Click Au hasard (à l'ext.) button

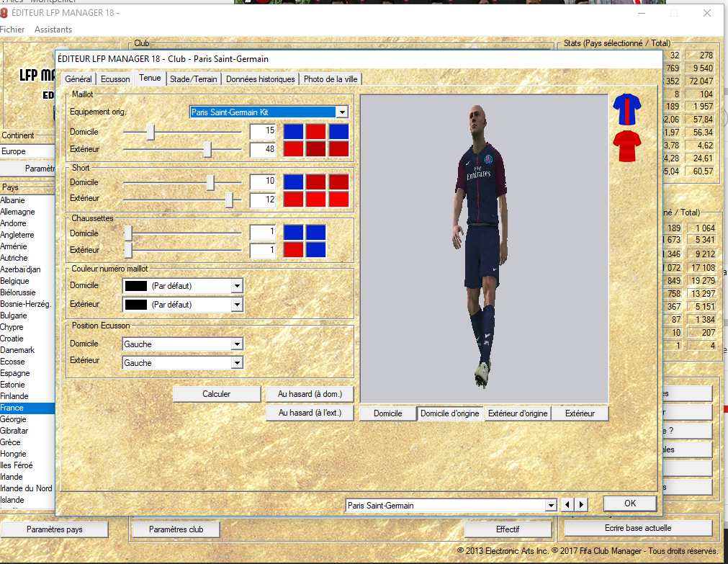310,413
